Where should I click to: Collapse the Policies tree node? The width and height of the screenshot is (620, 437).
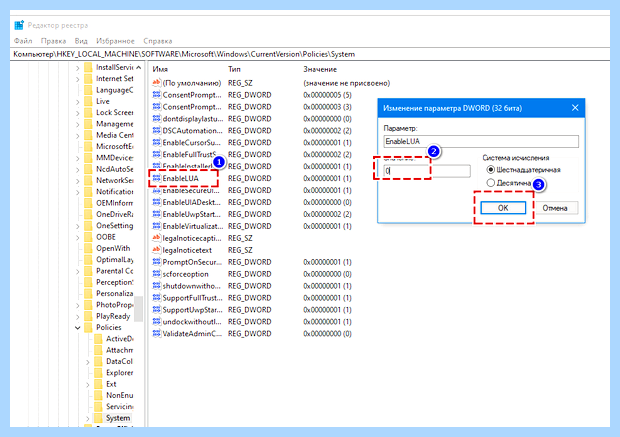pos(78,327)
